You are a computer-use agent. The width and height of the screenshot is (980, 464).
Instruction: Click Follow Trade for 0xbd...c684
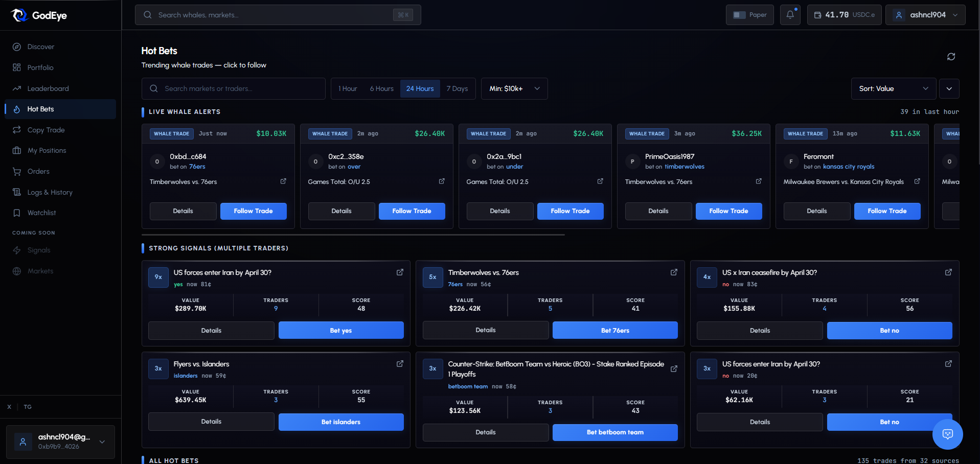coord(253,211)
